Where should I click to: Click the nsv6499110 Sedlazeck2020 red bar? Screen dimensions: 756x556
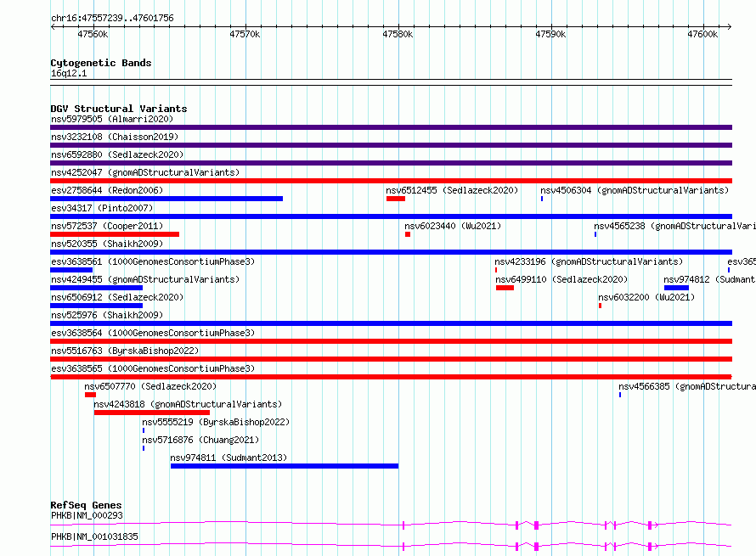pos(505,288)
